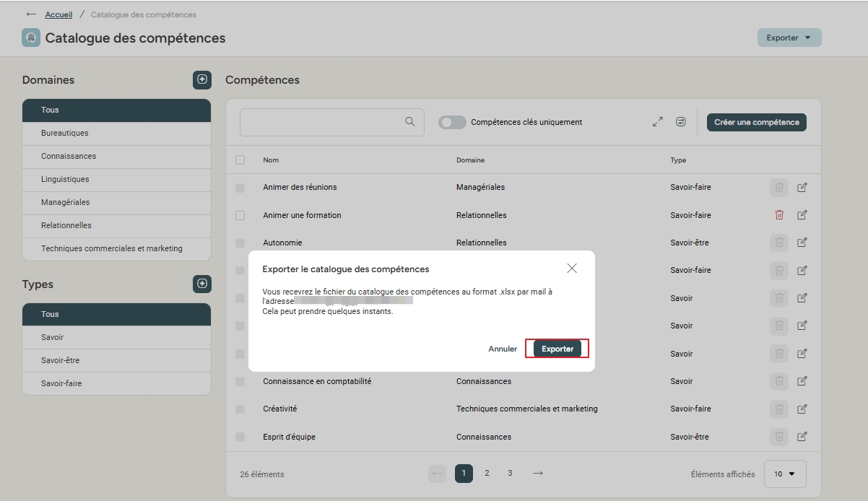Expand the competences table to fullscreen
This screenshot has width=868, height=501.
[x=657, y=122]
